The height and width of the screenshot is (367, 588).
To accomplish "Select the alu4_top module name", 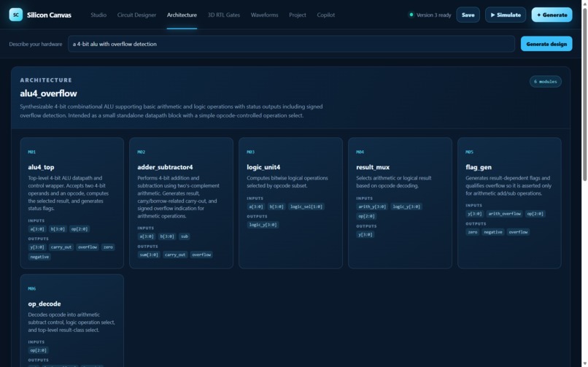I will point(42,167).
